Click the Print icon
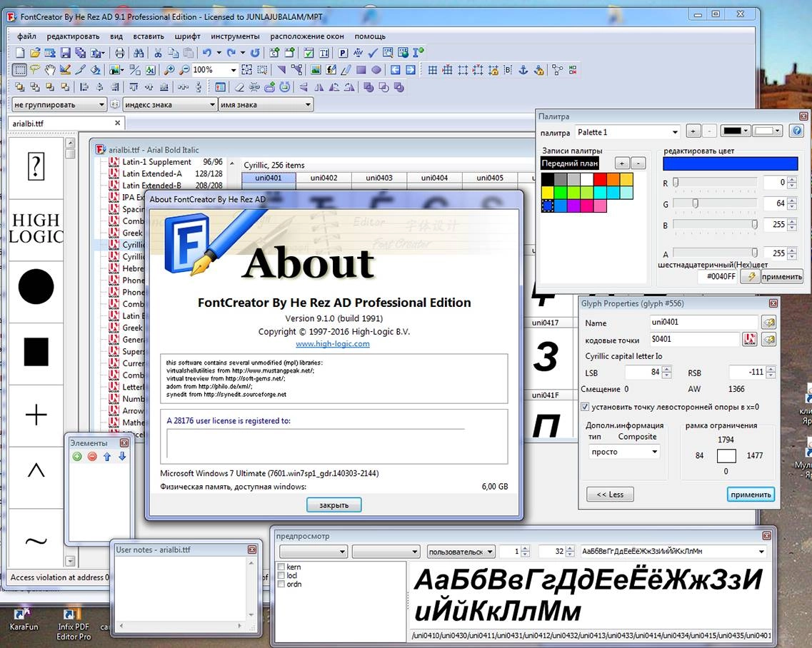The image size is (812, 648). click(120, 52)
